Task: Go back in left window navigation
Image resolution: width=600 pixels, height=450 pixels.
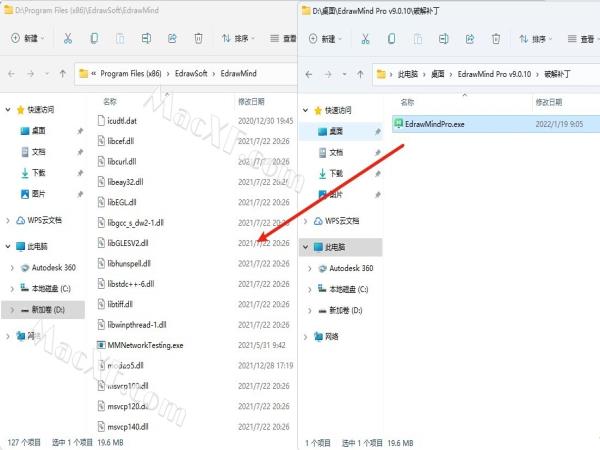Action: click(x=11, y=73)
